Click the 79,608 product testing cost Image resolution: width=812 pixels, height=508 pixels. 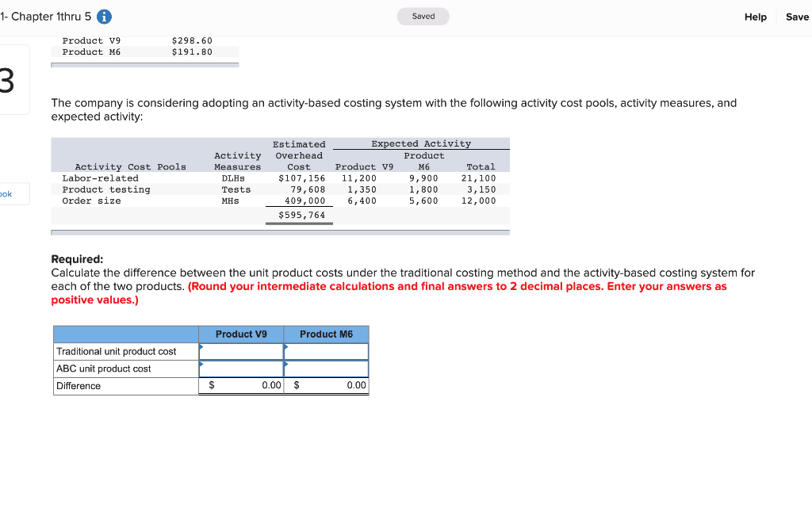308,190
